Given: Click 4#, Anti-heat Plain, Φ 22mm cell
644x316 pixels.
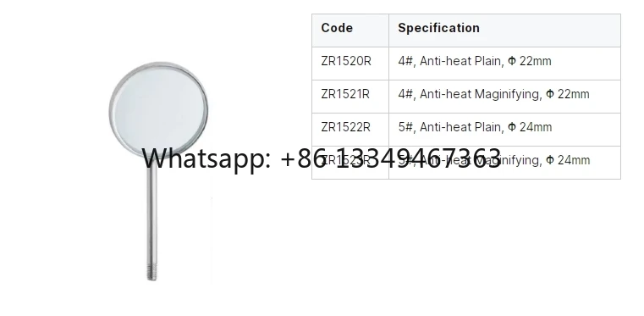Looking at the screenshot, I should 504,64.
